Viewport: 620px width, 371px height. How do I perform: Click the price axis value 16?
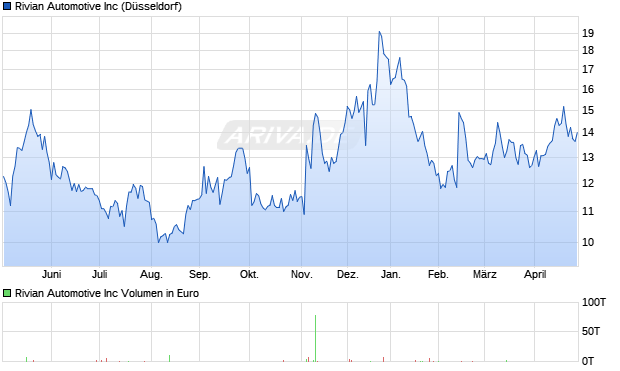(x=588, y=89)
